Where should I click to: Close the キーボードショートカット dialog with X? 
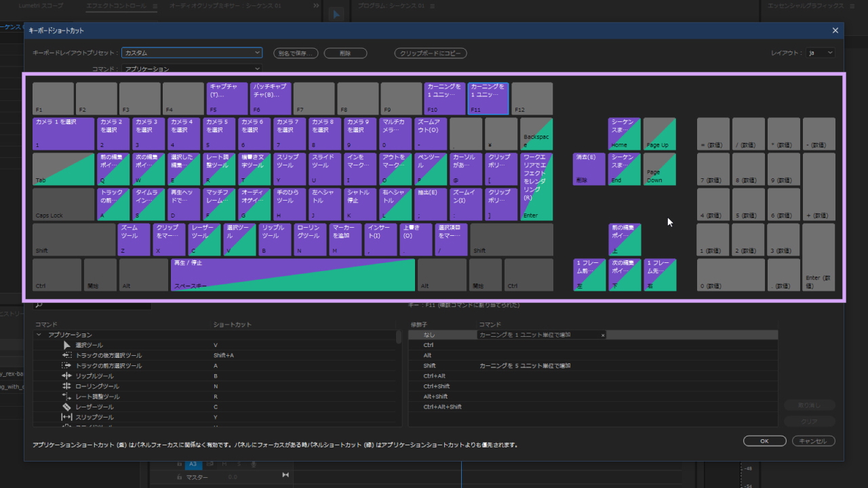(x=835, y=30)
